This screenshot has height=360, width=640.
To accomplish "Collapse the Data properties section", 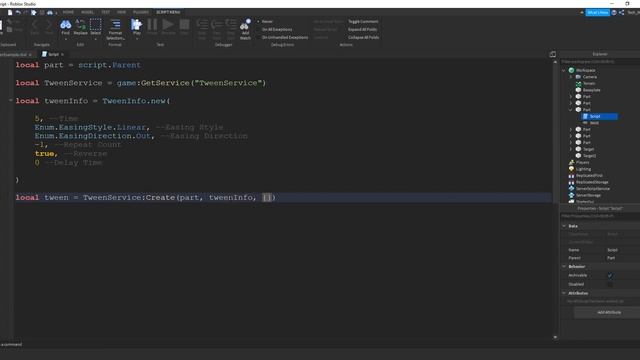I will (x=564, y=226).
